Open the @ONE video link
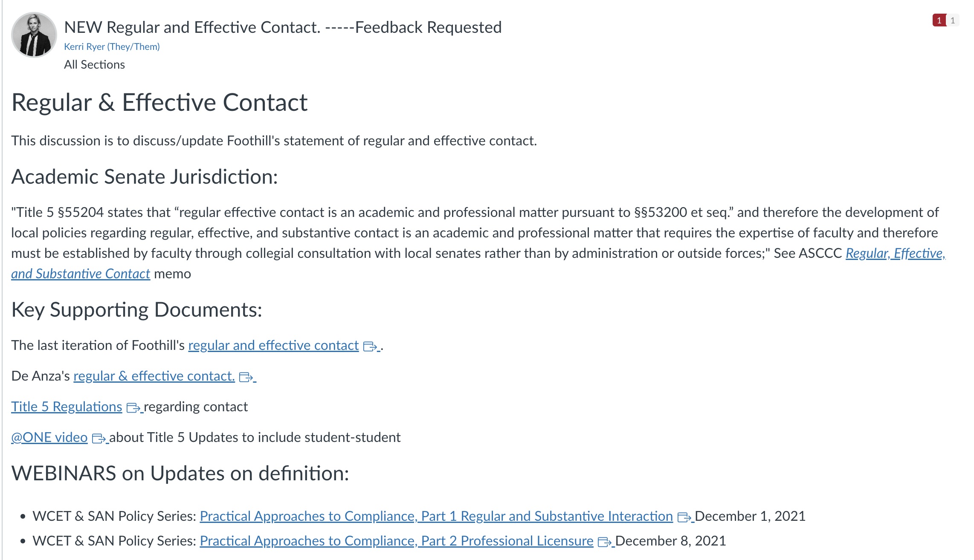The height and width of the screenshot is (560, 974). (49, 437)
